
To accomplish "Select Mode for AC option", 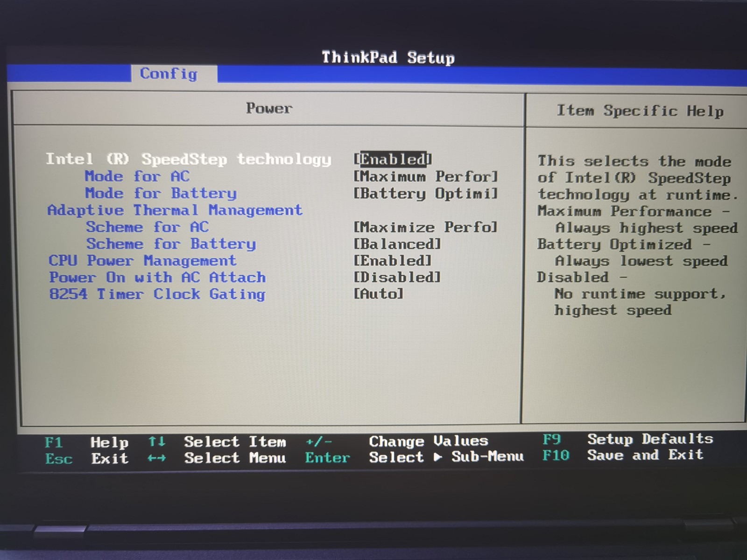I will 137,176.
